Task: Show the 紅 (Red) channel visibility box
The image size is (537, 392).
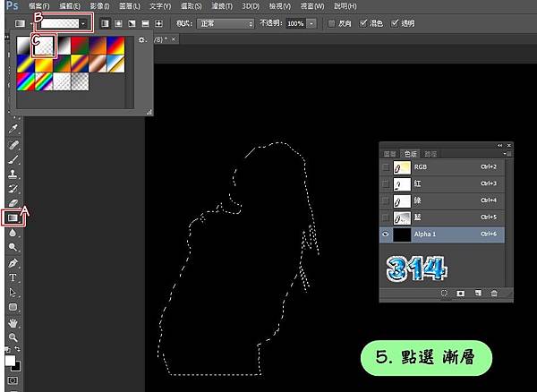Action: click(x=386, y=183)
